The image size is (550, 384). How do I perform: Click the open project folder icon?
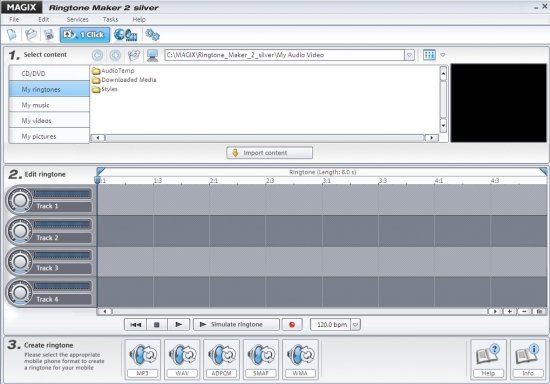[x=31, y=35]
